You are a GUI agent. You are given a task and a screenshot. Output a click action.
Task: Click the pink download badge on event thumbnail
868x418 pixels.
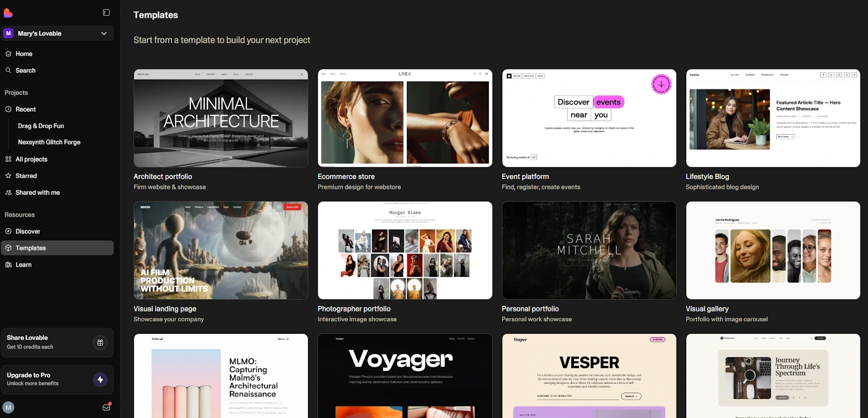coord(661,84)
